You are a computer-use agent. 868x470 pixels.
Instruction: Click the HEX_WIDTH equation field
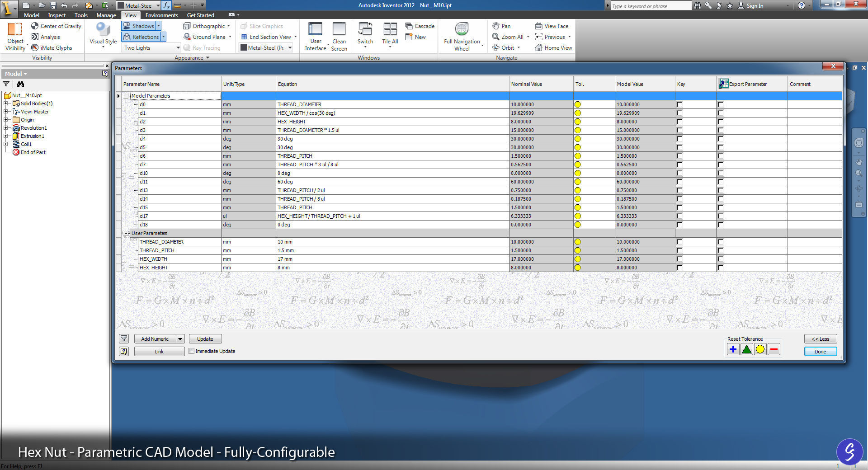click(392, 259)
